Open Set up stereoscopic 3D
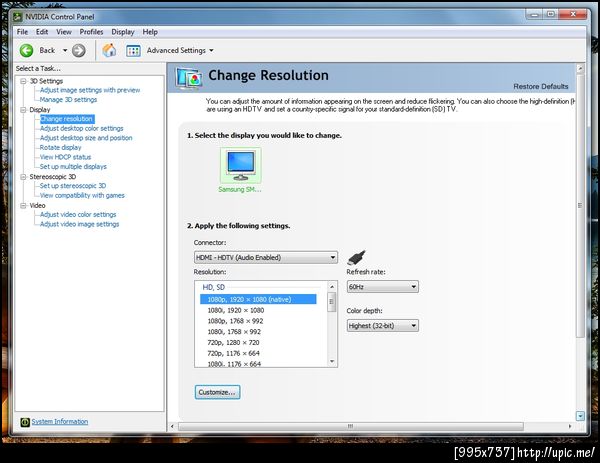 (73, 186)
